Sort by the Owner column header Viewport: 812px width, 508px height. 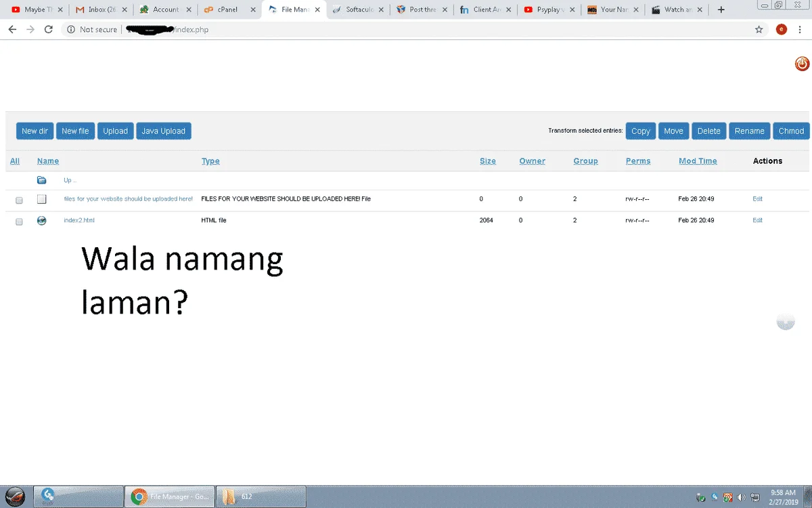(533, 161)
